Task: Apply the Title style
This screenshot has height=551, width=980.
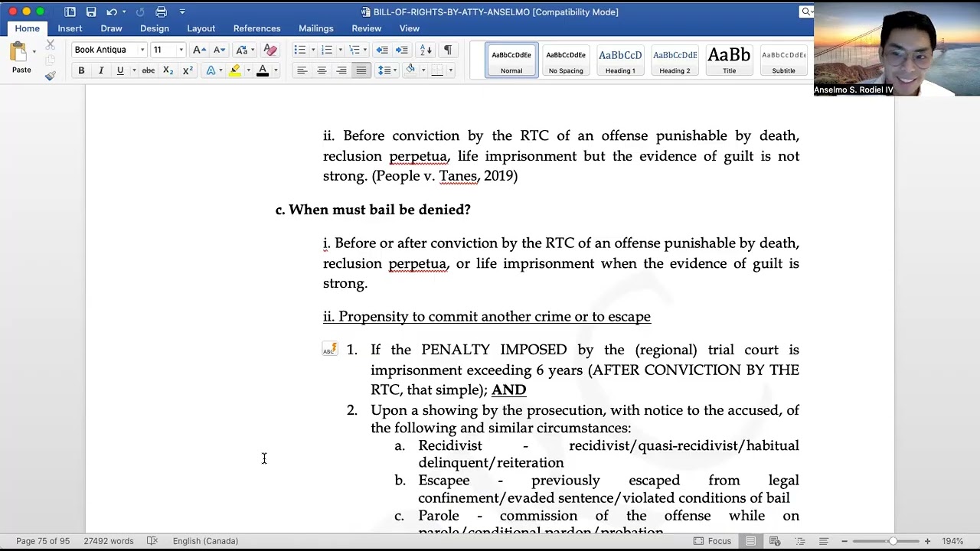Action: [729, 60]
